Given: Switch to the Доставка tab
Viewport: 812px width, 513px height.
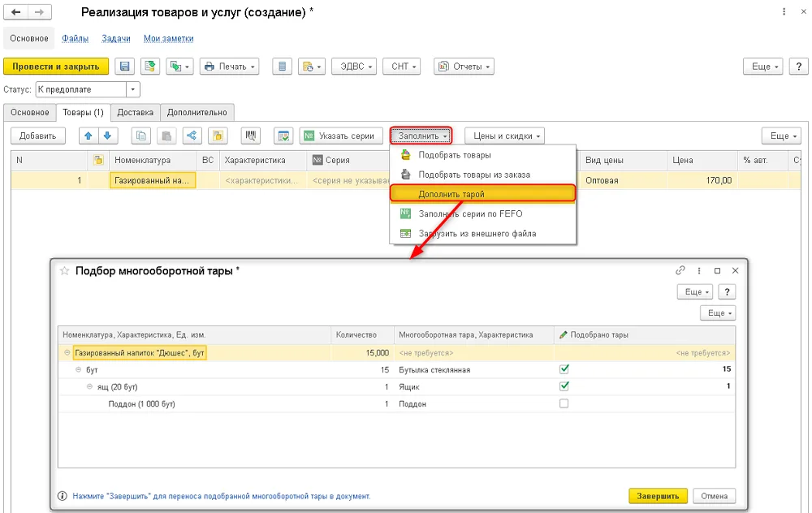Looking at the screenshot, I should 135,112.
